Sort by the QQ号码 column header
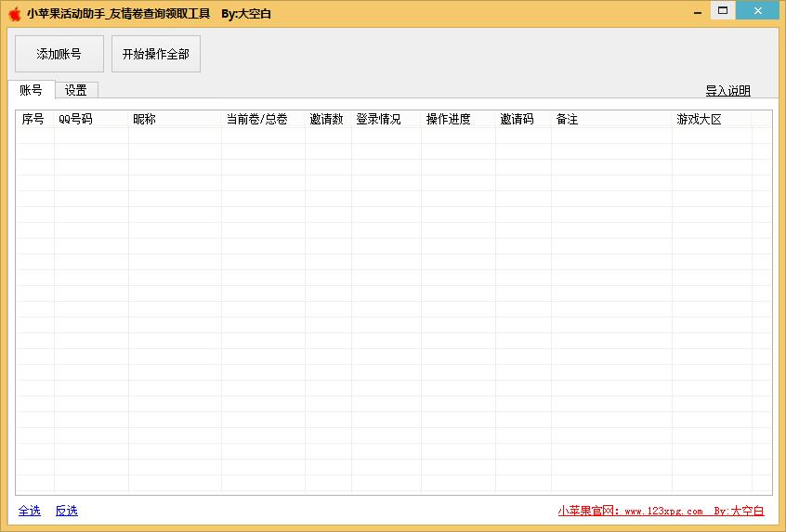 (x=76, y=120)
